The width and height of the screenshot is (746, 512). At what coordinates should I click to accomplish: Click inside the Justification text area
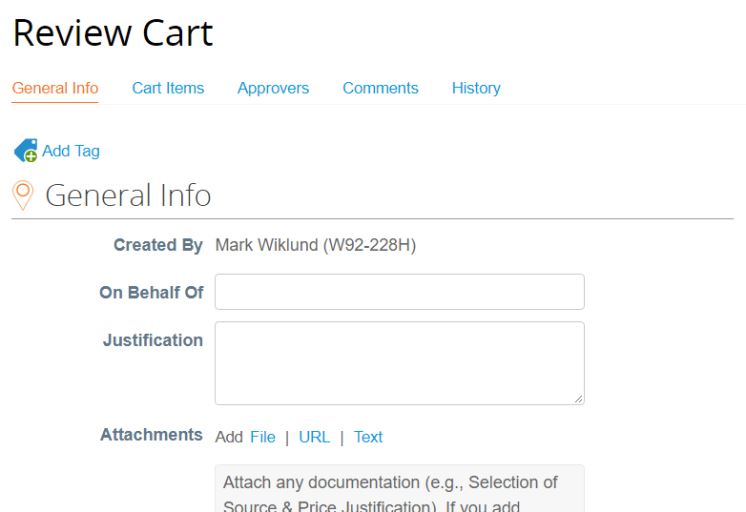(x=399, y=362)
